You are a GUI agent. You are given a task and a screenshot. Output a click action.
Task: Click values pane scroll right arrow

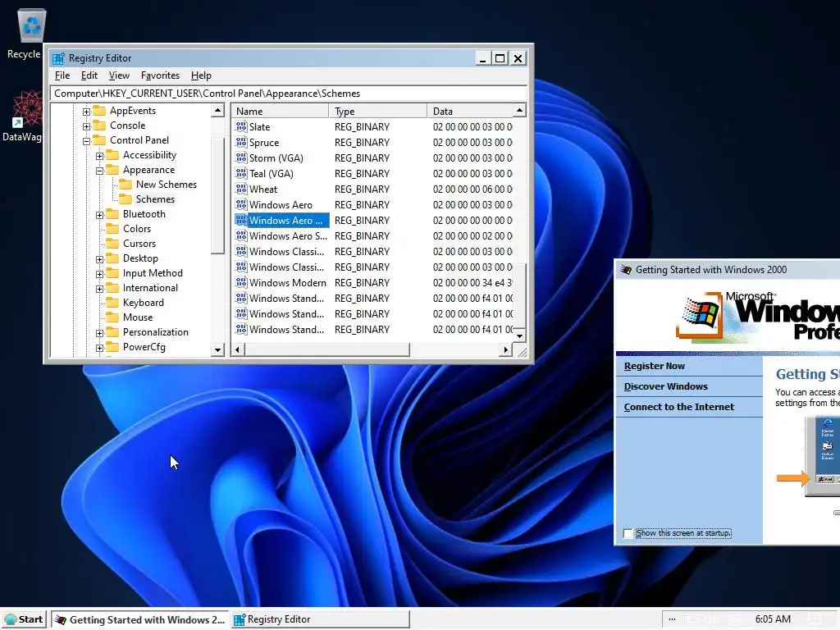pyautogui.click(x=505, y=349)
